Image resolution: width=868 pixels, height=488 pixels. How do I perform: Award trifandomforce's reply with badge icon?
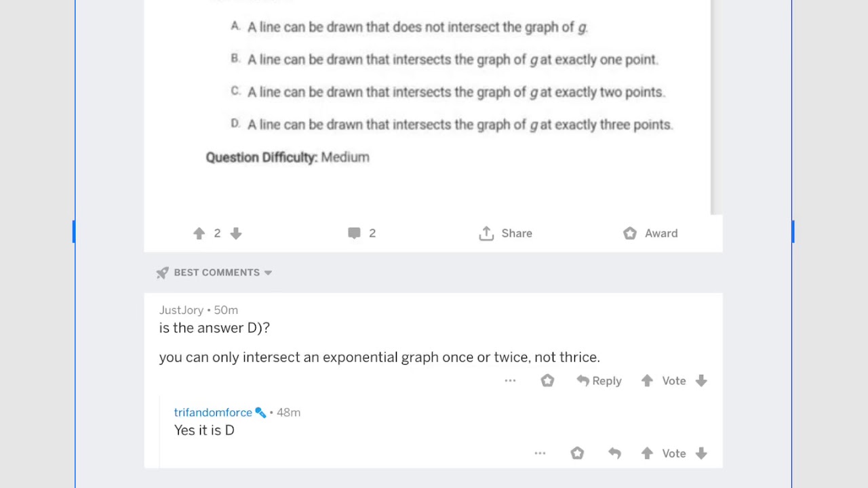(x=577, y=453)
